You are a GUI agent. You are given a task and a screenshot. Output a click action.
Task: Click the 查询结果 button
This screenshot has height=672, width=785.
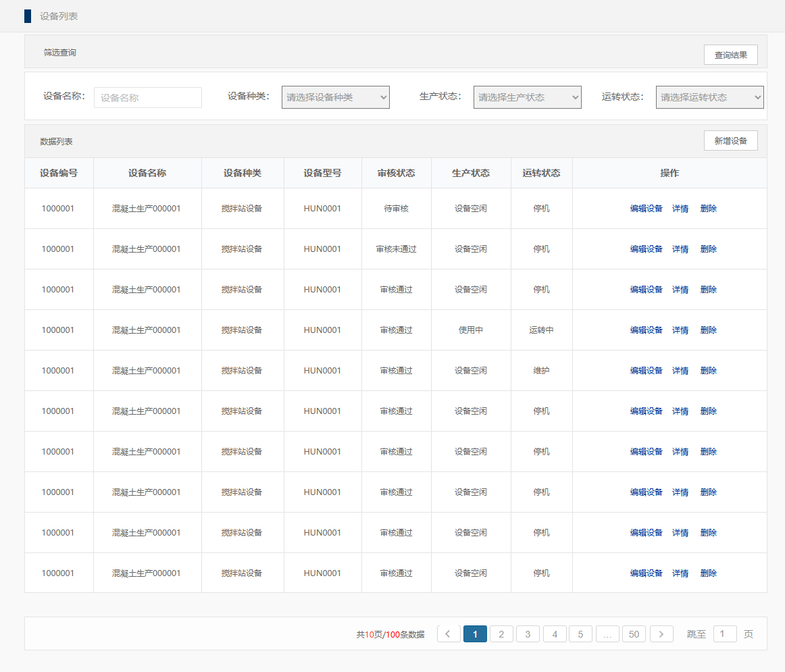(730, 55)
